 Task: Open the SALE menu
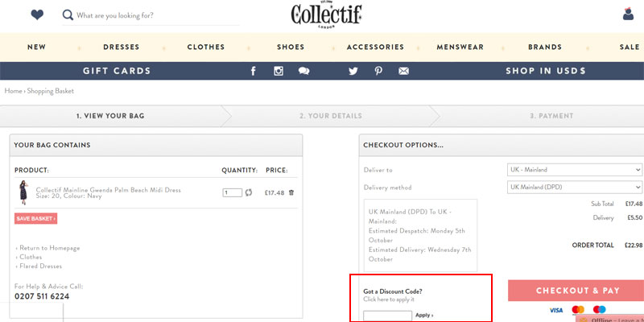[x=630, y=47]
